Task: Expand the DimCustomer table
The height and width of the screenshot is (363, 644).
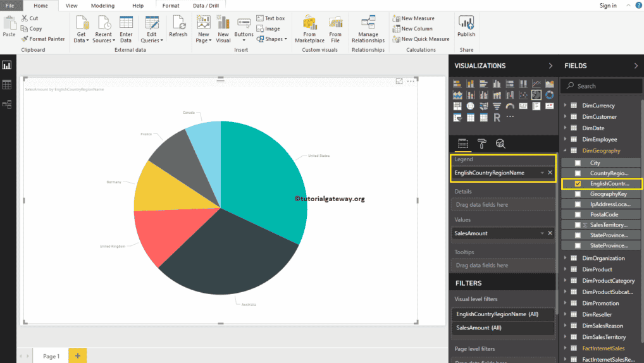Action: pos(565,116)
